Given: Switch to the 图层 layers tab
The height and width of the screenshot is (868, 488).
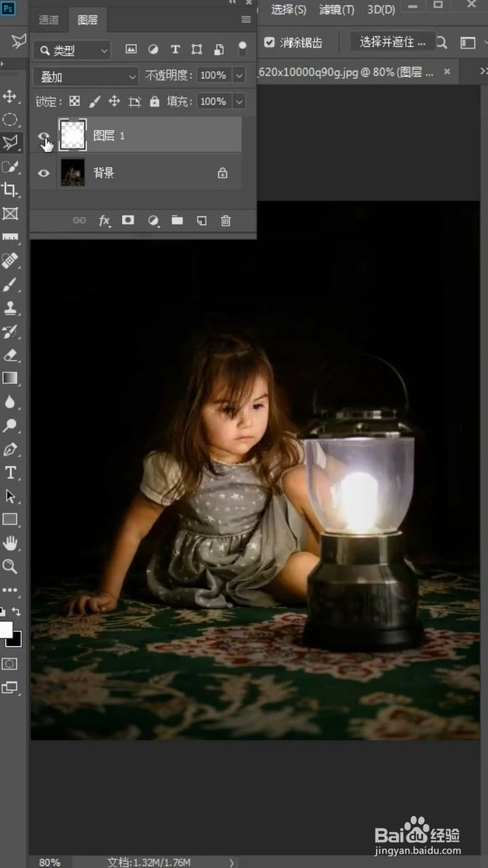Looking at the screenshot, I should 87,20.
